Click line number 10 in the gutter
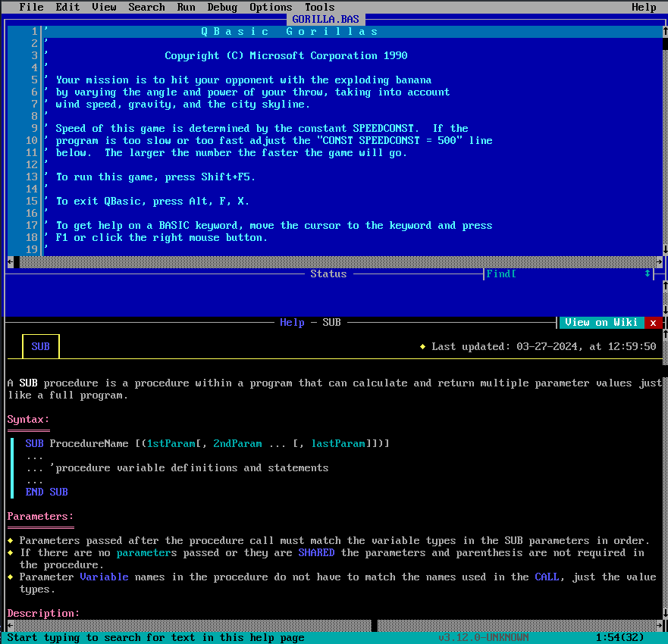 point(32,140)
